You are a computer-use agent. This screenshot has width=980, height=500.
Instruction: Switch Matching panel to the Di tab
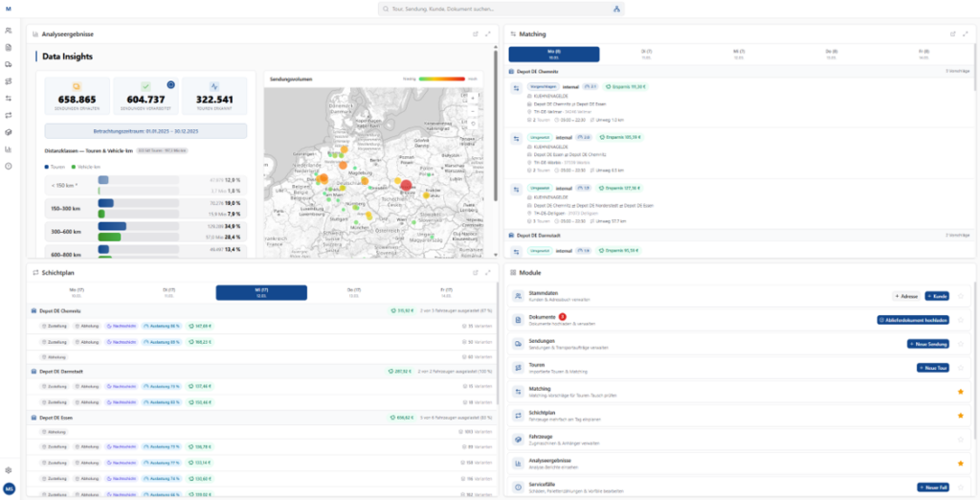(647, 54)
